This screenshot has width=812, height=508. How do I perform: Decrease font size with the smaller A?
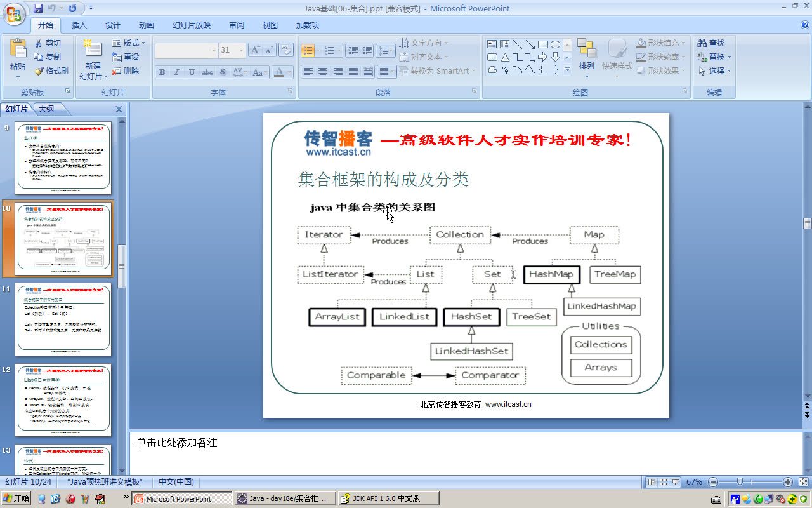269,50
